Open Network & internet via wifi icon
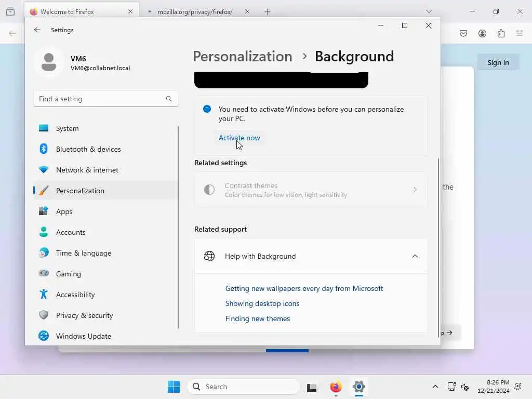Screen dimensions: 532x399 44,170
